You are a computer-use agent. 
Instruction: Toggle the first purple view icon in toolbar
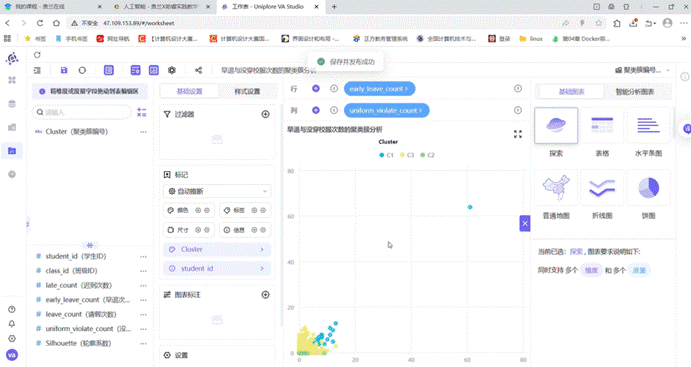(x=108, y=70)
